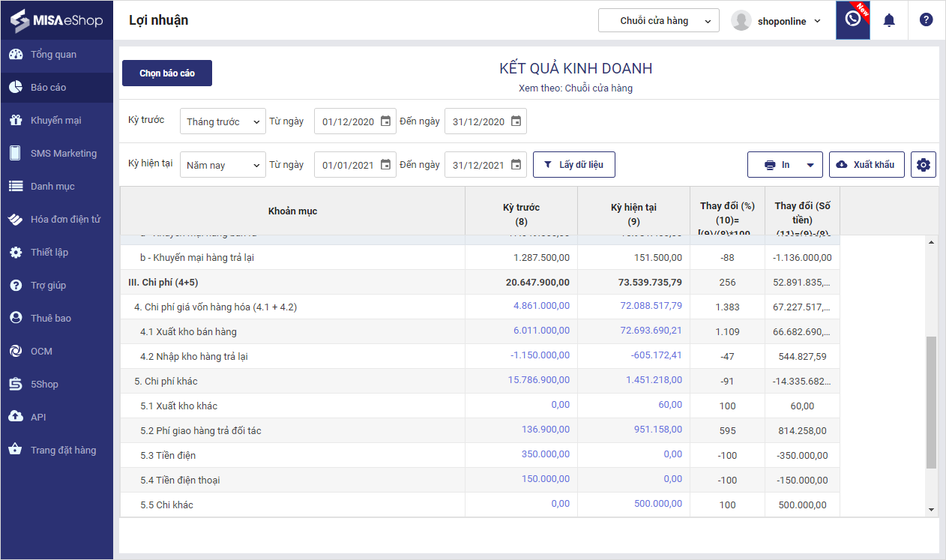Click the Lấy dữ liệu button
Screen dimensions: 946x560
573,165
